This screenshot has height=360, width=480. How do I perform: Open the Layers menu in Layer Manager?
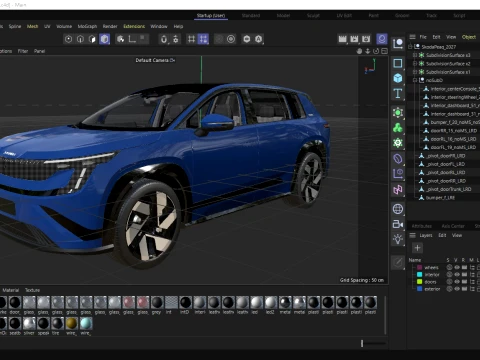tap(426, 235)
